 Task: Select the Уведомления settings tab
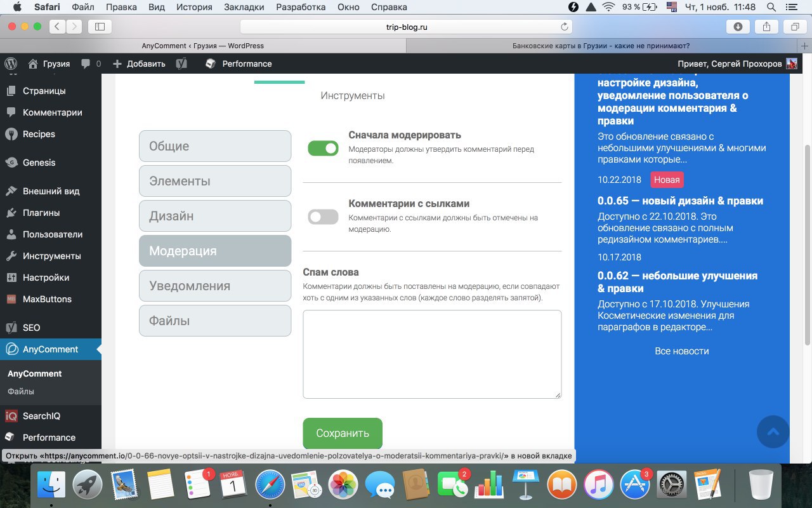pyautogui.click(x=215, y=286)
